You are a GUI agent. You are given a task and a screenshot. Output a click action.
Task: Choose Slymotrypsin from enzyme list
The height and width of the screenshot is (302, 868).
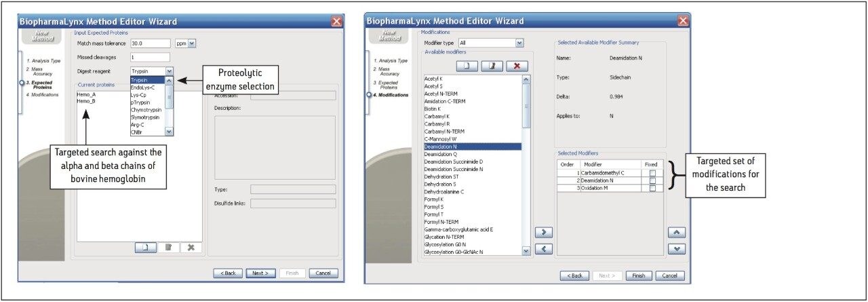point(148,117)
